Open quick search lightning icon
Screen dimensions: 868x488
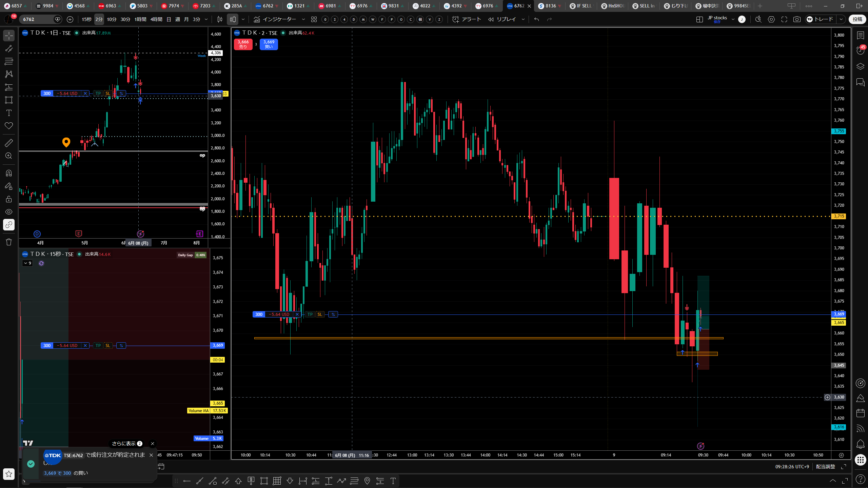click(x=758, y=19)
